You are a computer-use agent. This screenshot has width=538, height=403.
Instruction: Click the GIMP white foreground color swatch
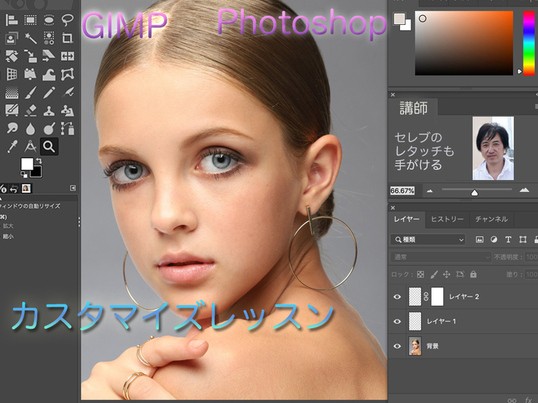[26, 164]
